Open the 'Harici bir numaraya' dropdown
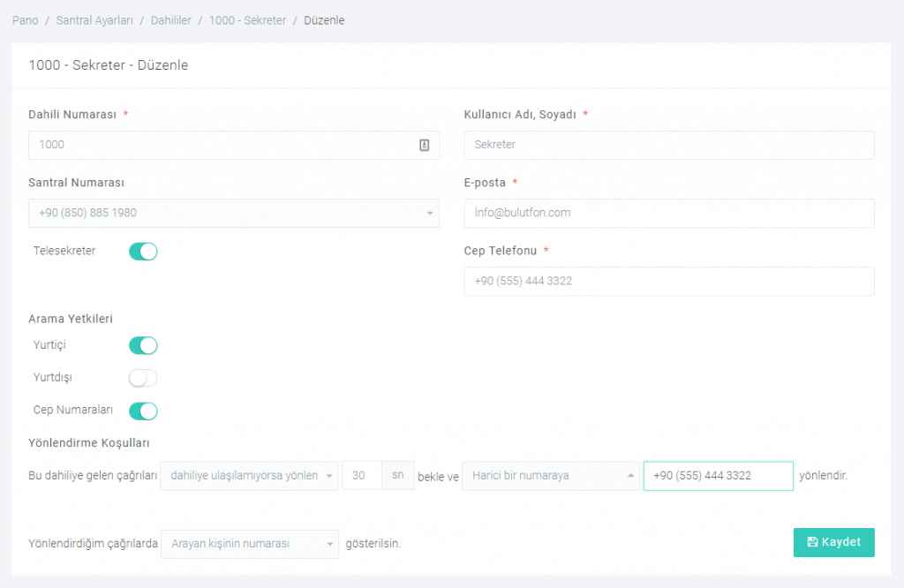This screenshot has height=588, width=904. pyautogui.click(x=550, y=476)
